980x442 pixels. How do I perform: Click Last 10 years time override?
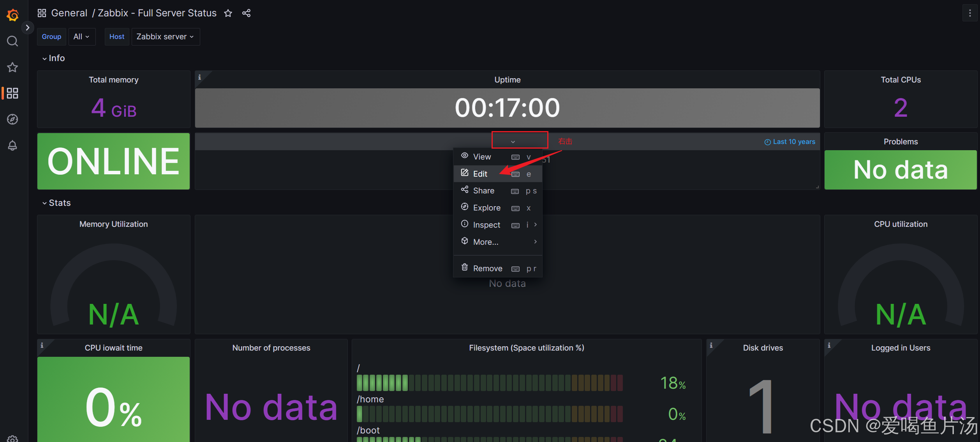tap(790, 142)
